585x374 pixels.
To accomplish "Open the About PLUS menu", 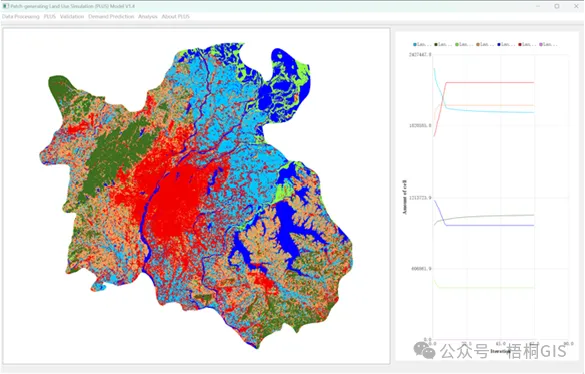I will pos(176,16).
